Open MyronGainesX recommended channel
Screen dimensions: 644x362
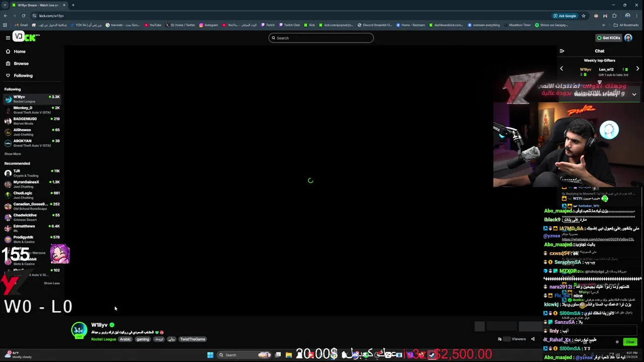coord(32,184)
